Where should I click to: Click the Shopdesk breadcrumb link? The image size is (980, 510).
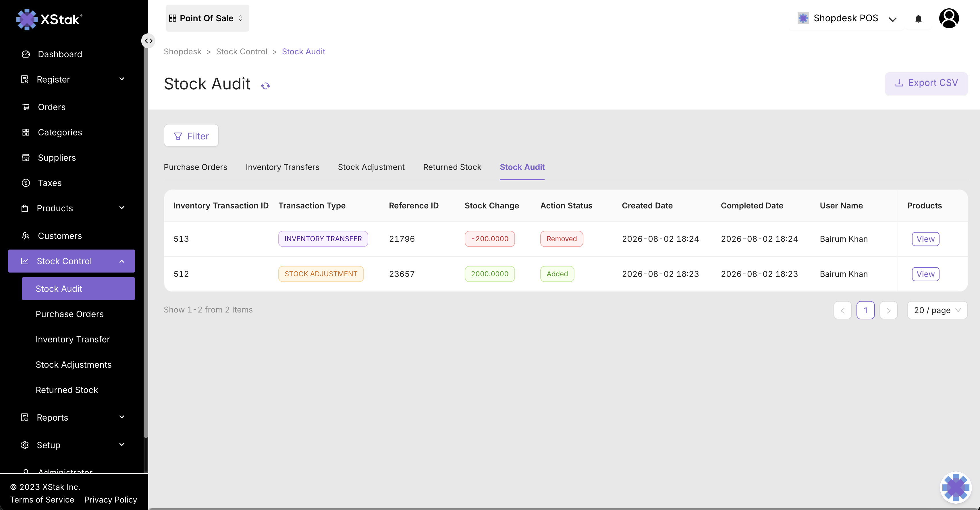[x=183, y=51]
